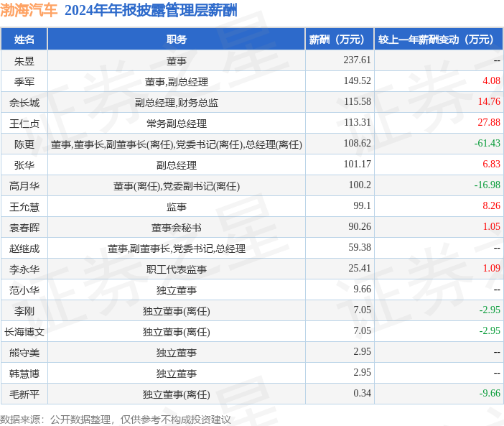Select the salary value 115.58
Image resolution: width=504 pixels, height=426 pixels.
tap(358, 101)
